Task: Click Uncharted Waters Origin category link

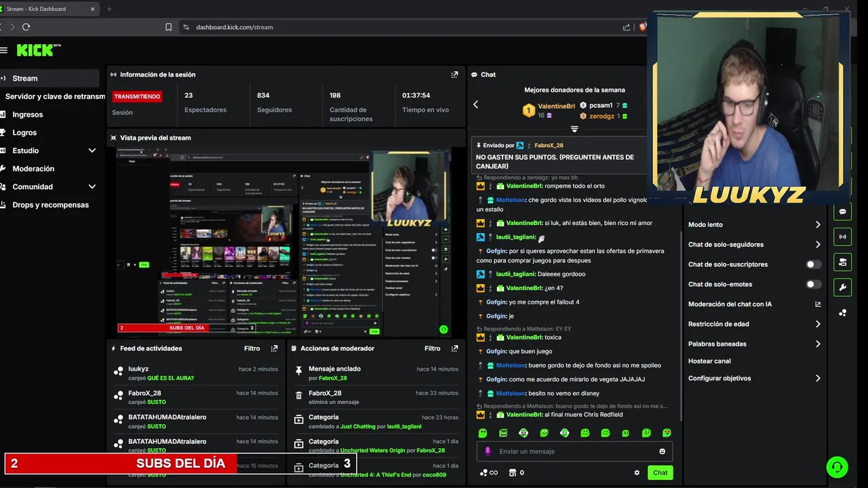Action: pos(374,451)
